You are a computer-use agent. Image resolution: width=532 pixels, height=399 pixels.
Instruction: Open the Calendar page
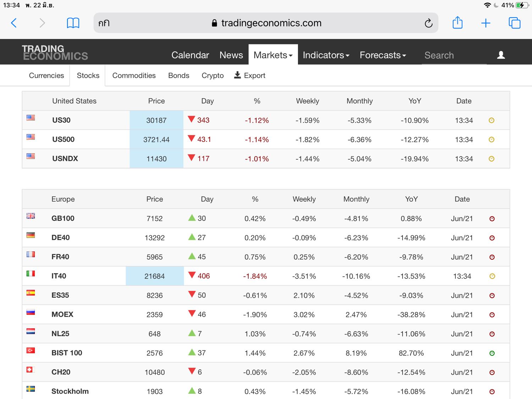click(190, 55)
